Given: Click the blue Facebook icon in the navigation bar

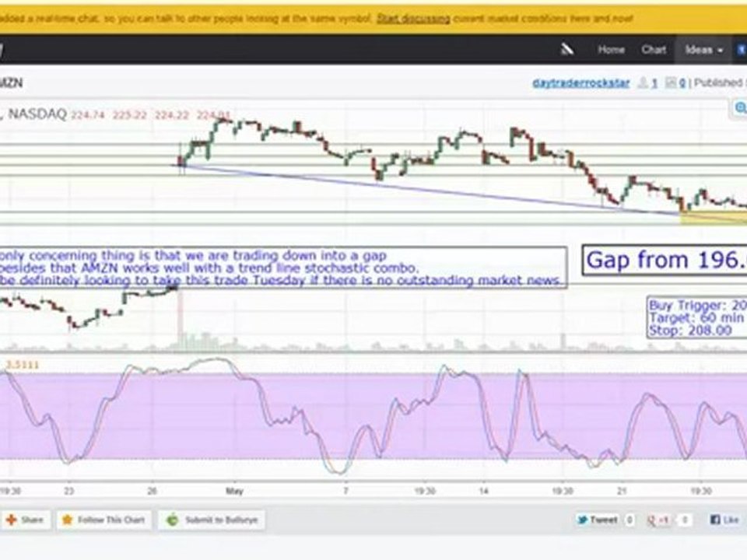Looking at the screenshot, I should click(x=742, y=50).
